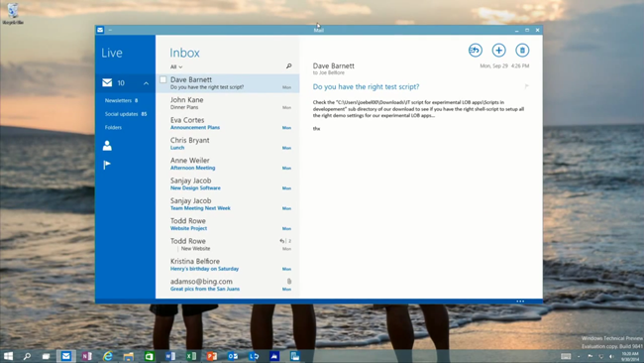Launch PowerPoint from the taskbar
The height and width of the screenshot is (363, 644).
click(x=212, y=356)
